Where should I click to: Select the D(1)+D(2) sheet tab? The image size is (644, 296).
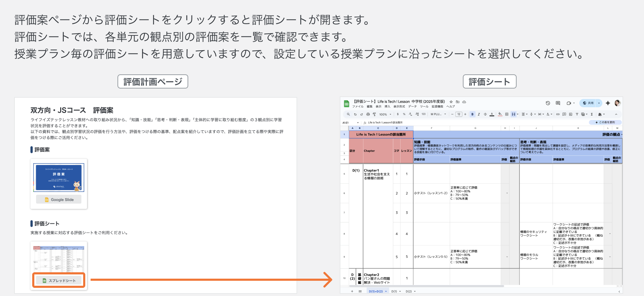377,291
